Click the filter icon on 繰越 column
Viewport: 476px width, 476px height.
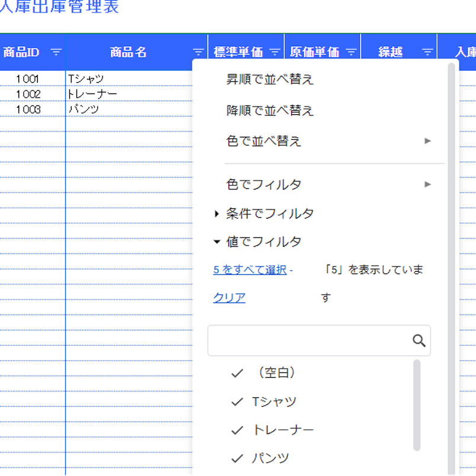coord(426,52)
